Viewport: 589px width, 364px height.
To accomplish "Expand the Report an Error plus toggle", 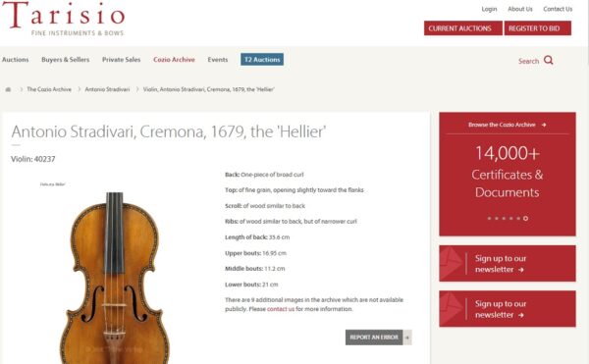I will (407, 338).
